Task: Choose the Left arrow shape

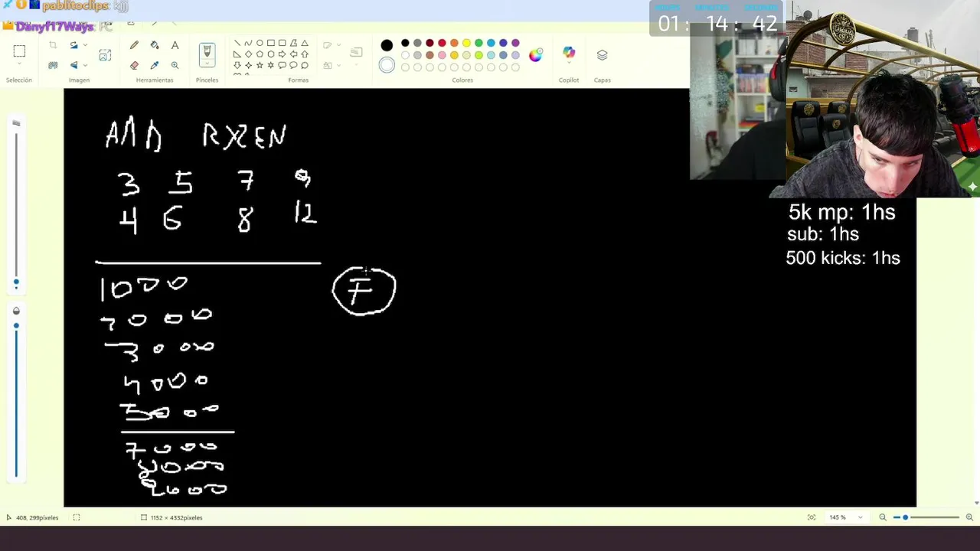Action: (293, 54)
